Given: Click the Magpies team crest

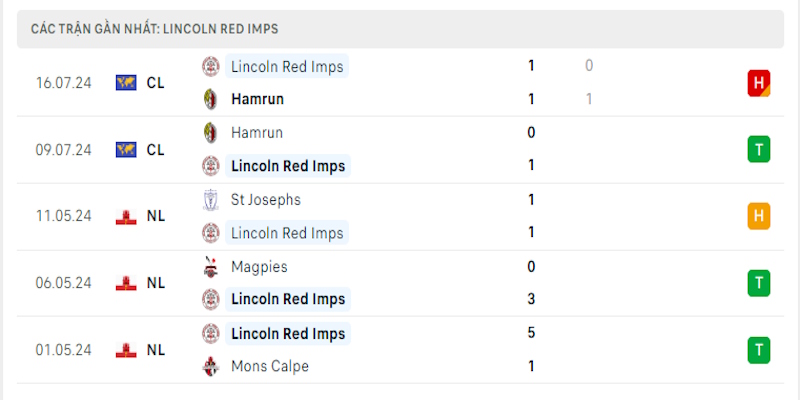Looking at the screenshot, I should pyautogui.click(x=211, y=267).
